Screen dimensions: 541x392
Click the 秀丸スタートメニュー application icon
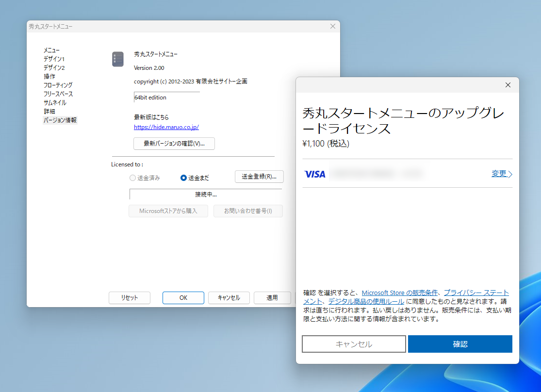pos(117,59)
